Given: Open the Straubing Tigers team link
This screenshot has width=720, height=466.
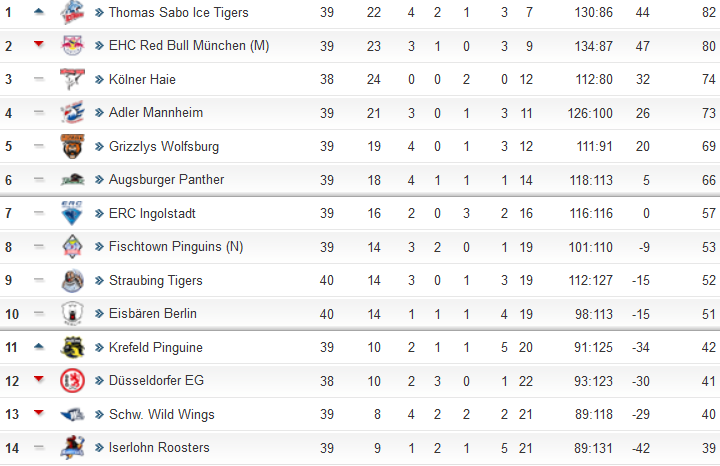Looking at the screenshot, I should point(156,280).
